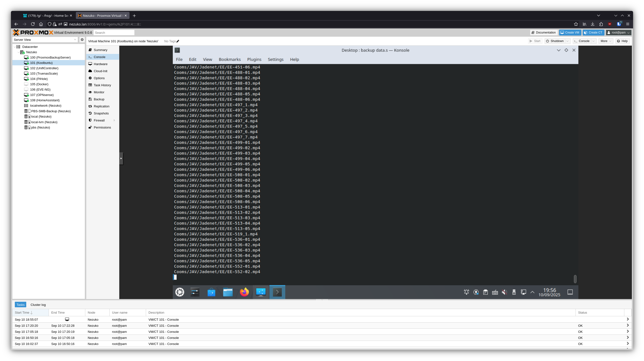Open Konsole Bookmarks menu
This screenshot has height=361, width=644.
point(229,60)
